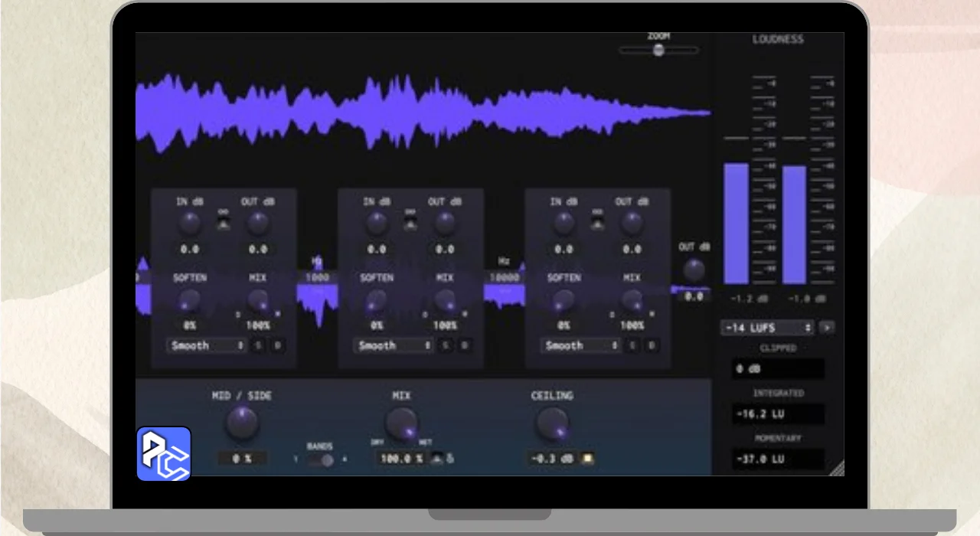Click the MID / SIDE knob
Screen dimensions: 980x536
click(x=242, y=423)
